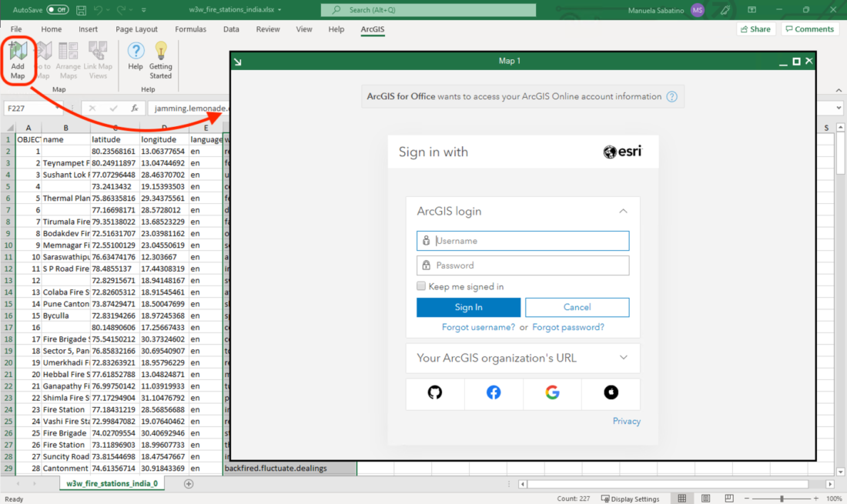The height and width of the screenshot is (504, 847).
Task: Switch to the Home tab
Action: pos(52,29)
